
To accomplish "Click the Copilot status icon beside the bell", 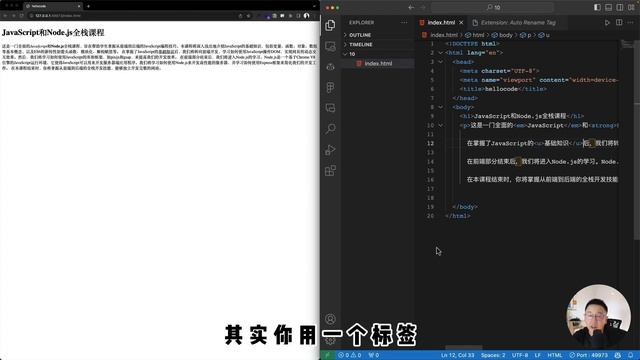I will pyautogui.click(x=618, y=355).
